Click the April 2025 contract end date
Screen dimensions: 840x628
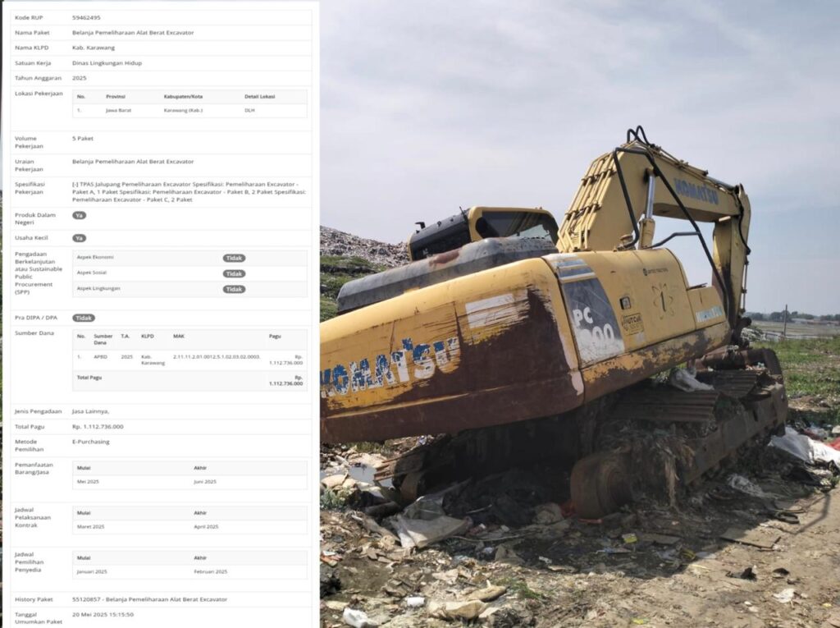click(x=206, y=527)
